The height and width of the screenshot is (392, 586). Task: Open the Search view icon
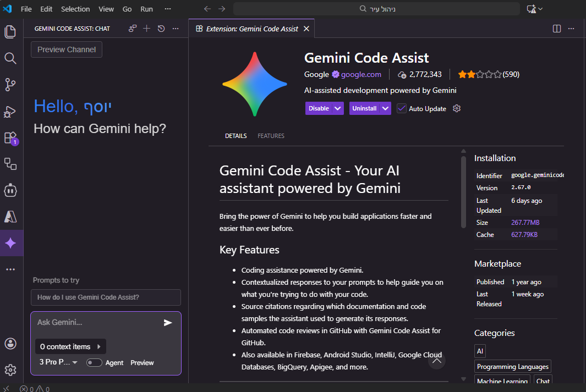10,58
